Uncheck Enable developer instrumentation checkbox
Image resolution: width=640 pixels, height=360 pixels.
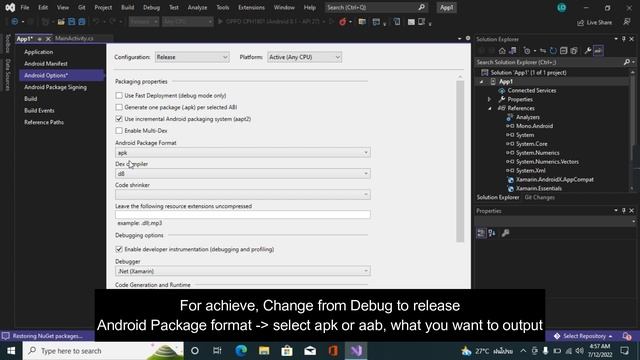119,249
